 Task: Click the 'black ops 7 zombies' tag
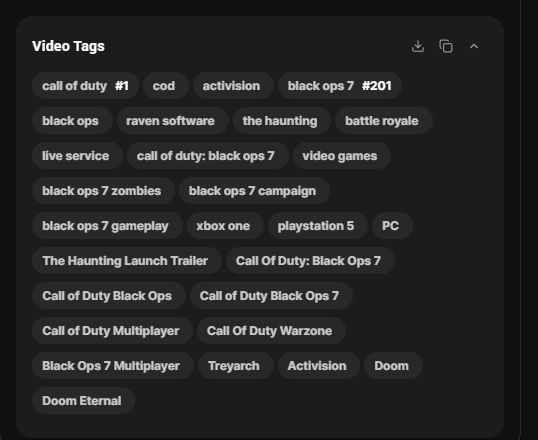[x=103, y=191]
